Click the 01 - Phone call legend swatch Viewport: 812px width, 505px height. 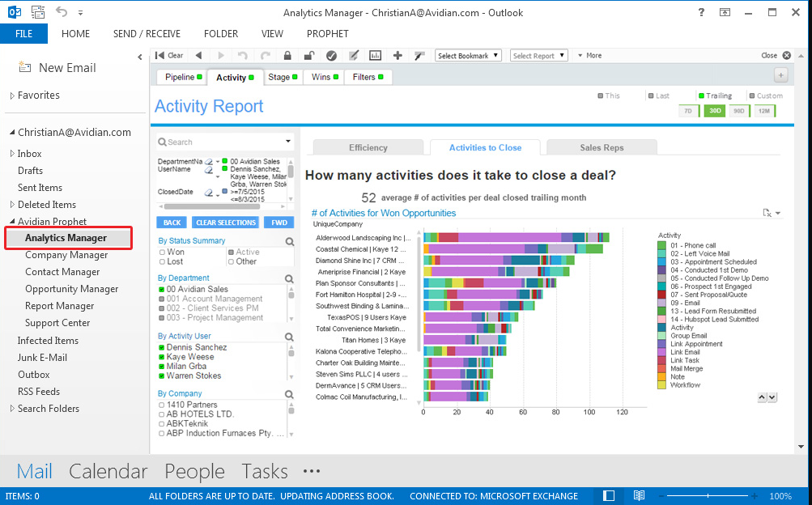pos(661,245)
